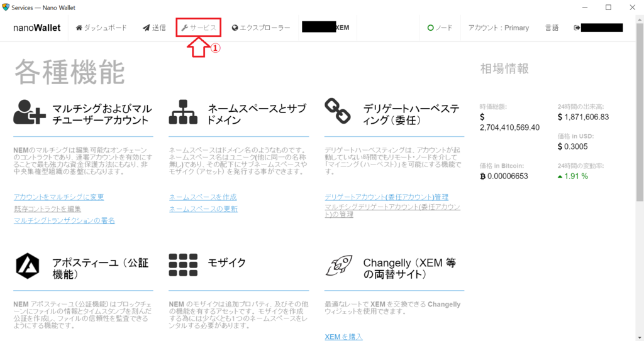
Task: Click the Bitcoin price 0.00006653
Action: 504,176
